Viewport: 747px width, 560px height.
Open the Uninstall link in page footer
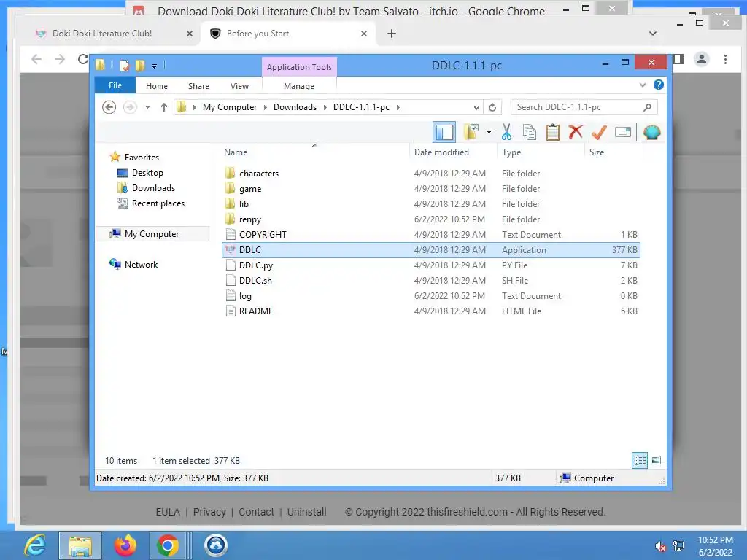click(x=307, y=512)
